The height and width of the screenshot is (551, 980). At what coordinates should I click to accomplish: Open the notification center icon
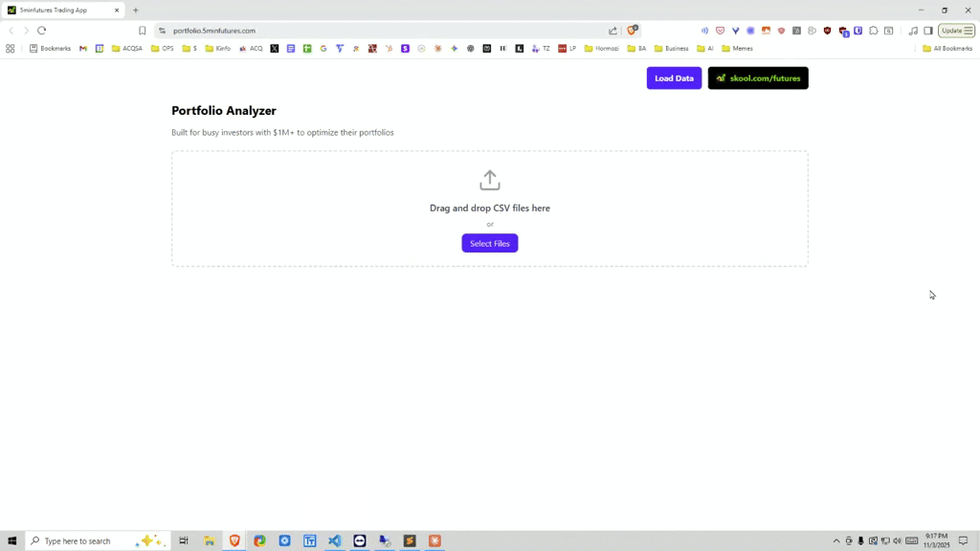click(963, 541)
